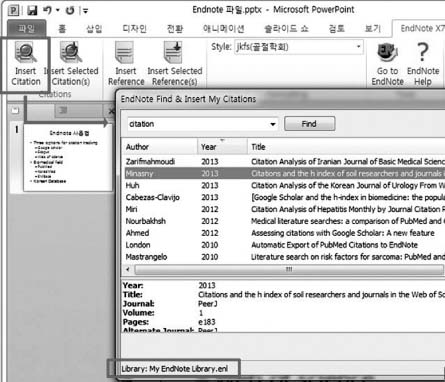This screenshot has height=382, width=445.
Task: Click the Undo arrow icon
Action: tap(47, 10)
